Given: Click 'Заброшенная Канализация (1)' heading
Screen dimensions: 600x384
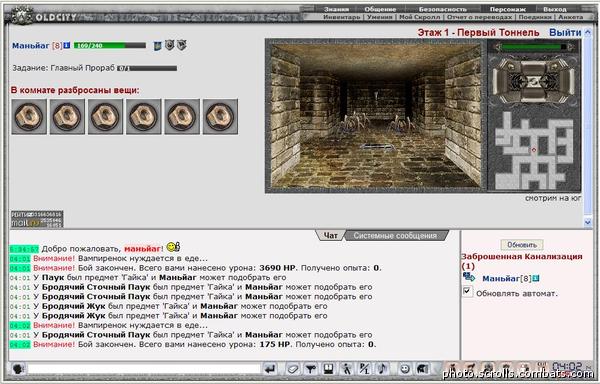Looking at the screenshot, I should click(522, 261).
